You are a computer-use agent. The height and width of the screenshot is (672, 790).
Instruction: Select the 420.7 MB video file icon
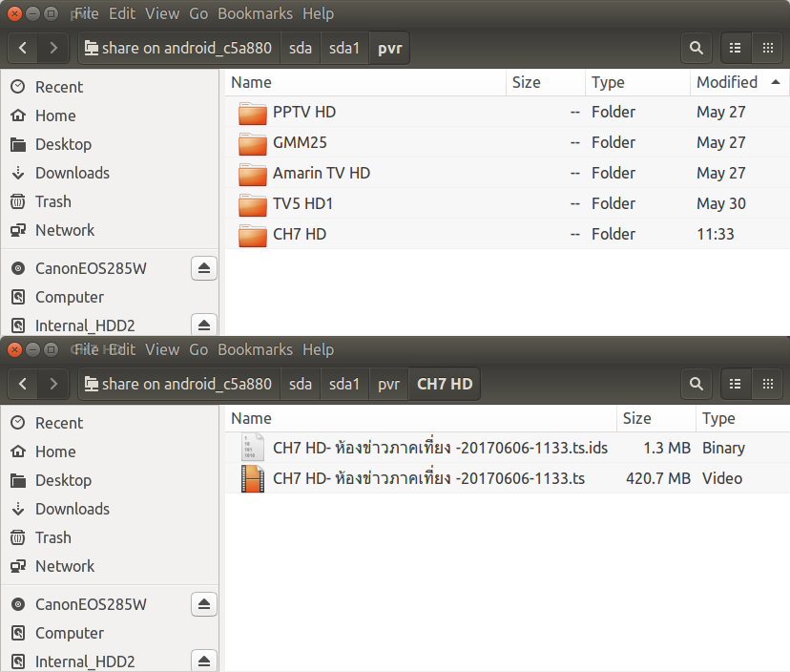pos(253,478)
